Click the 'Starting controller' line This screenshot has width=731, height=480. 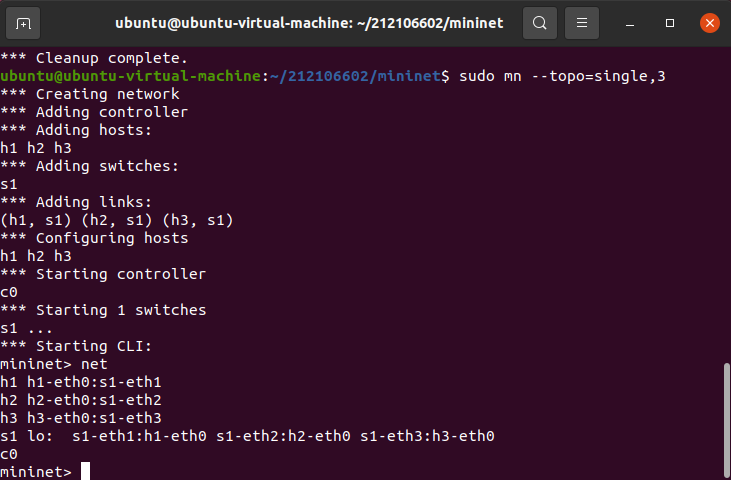103,274
